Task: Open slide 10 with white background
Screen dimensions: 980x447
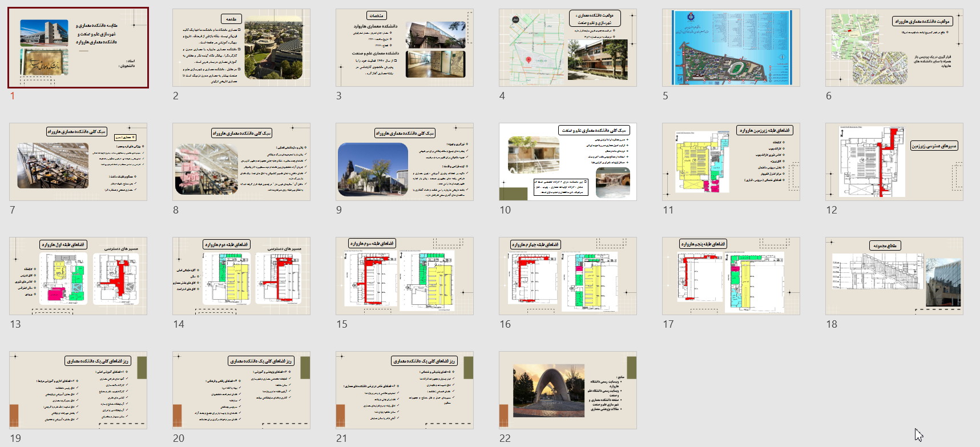Action: pyautogui.click(x=568, y=162)
